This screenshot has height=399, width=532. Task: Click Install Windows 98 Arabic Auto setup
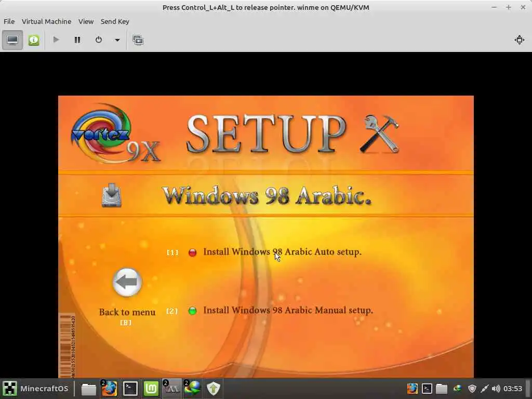tap(282, 252)
